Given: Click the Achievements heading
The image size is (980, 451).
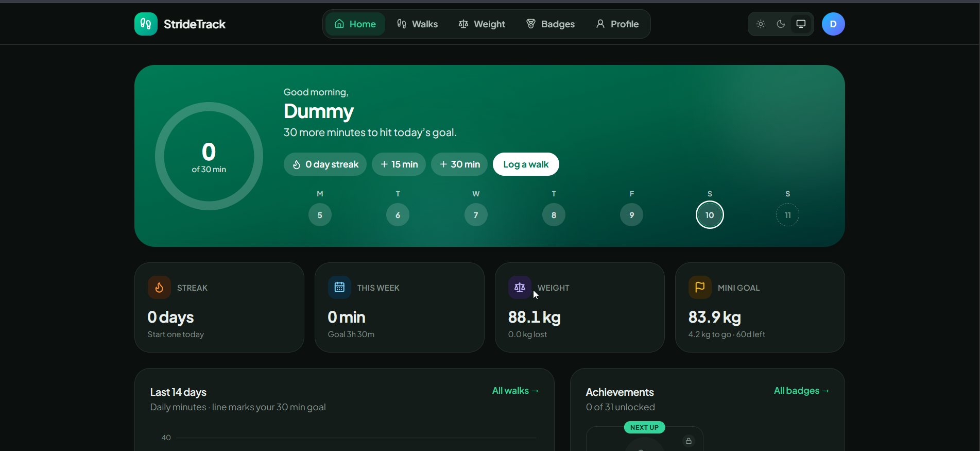Looking at the screenshot, I should (x=620, y=392).
